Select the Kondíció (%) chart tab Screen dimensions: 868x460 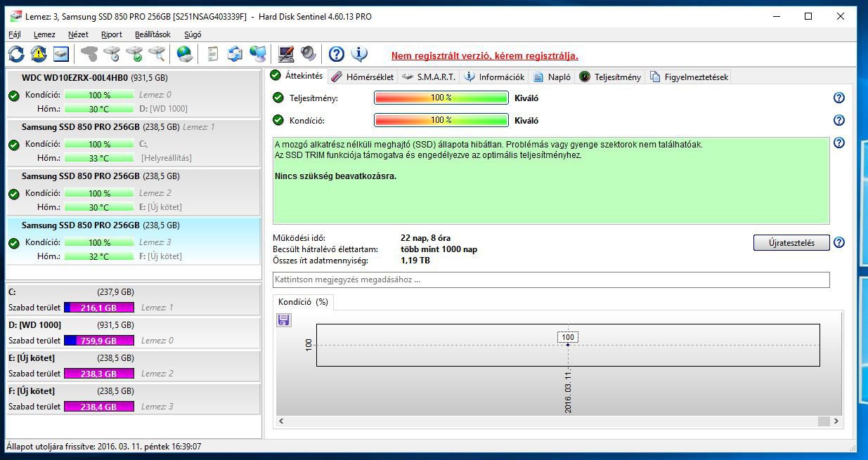[x=303, y=302]
